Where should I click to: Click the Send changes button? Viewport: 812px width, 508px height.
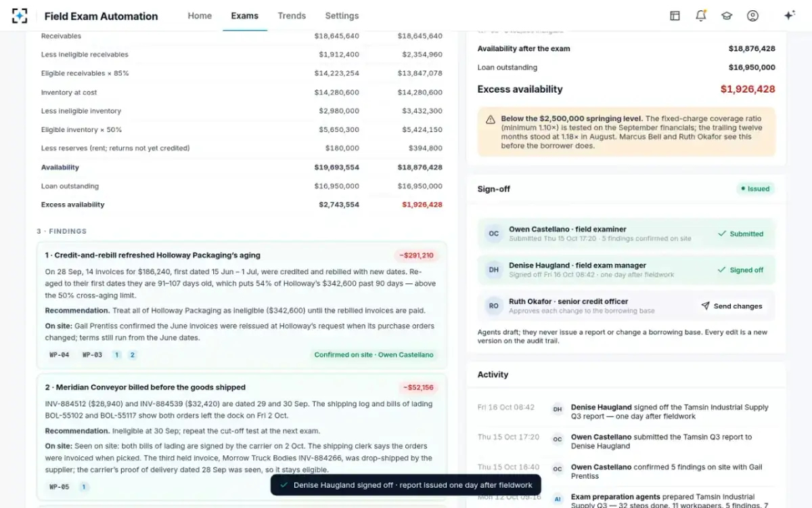tap(731, 306)
